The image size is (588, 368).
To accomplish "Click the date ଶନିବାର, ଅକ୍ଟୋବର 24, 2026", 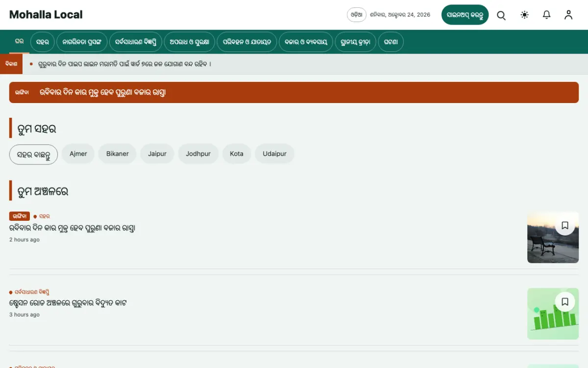I will [400, 15].
